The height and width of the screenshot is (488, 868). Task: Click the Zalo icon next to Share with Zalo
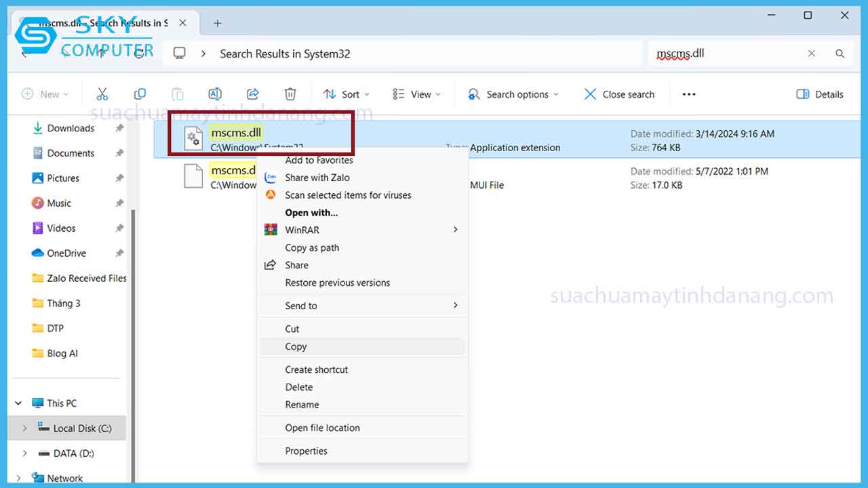point(271,178)
